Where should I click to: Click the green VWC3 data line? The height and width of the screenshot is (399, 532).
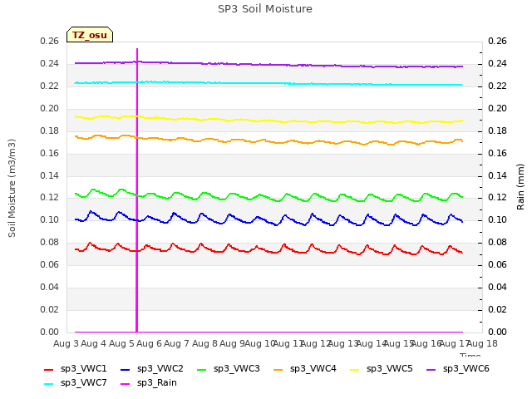click(x=270, y=198)
